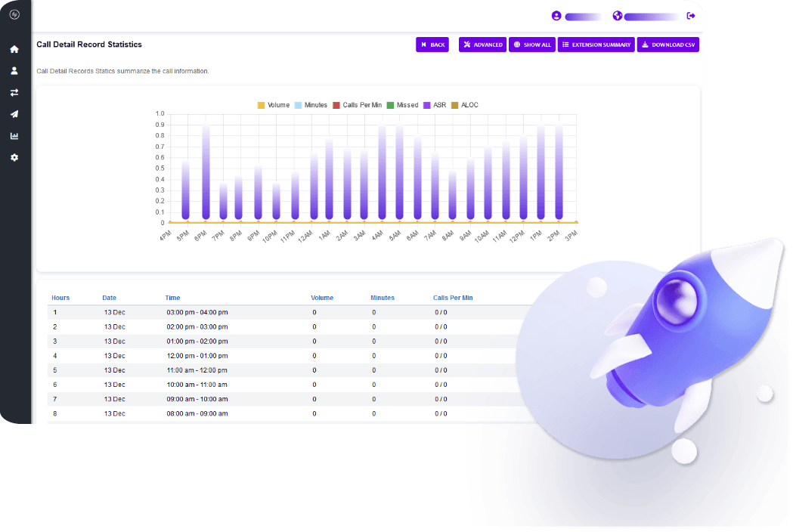Toggle the Missed legend swatch
The width and height of the screenshot is (793, 532).
[x=390, y=105]
